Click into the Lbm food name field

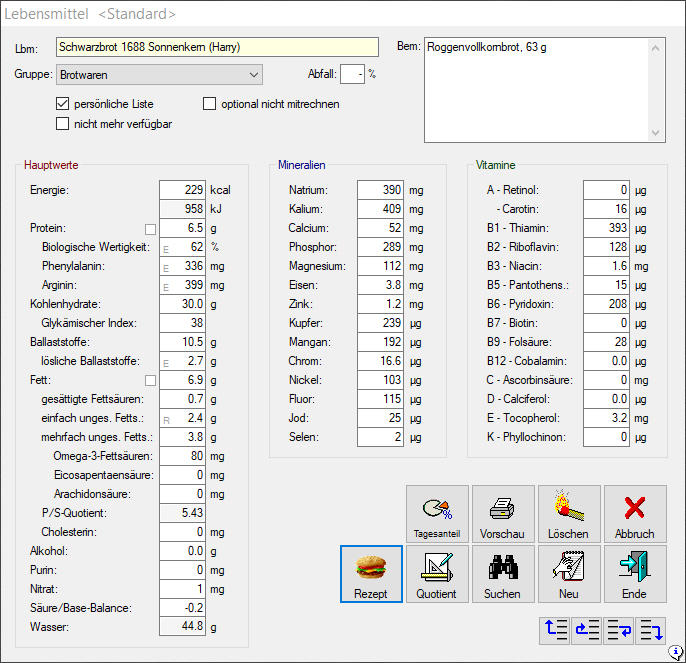tap(217, 47)
